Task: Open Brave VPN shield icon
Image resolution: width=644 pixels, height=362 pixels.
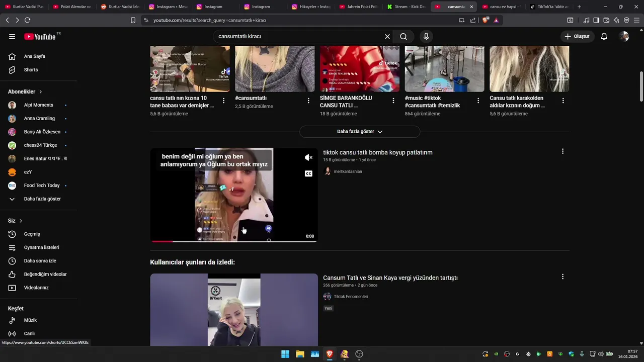Action: click(x=626, y=20)
